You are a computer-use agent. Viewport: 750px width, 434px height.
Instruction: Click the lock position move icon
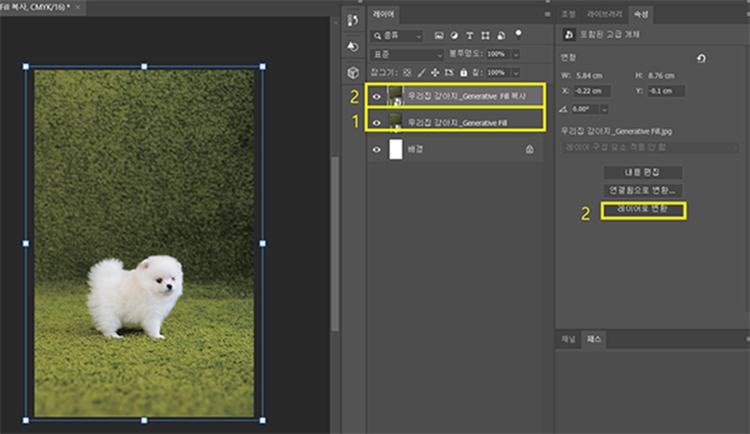click(x=437, y=72)
